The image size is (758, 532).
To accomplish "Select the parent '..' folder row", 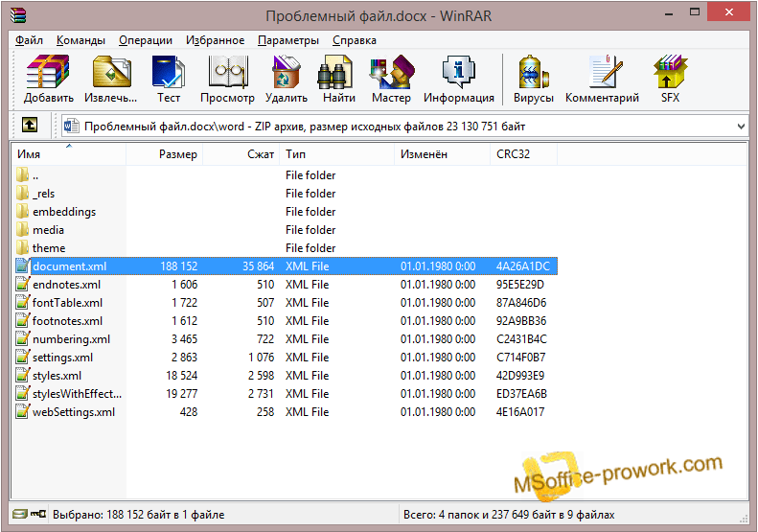I will pos(286,175).
